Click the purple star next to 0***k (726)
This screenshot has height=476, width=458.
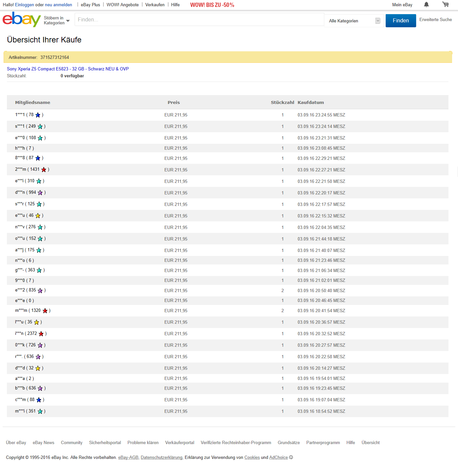click(40, 345)
